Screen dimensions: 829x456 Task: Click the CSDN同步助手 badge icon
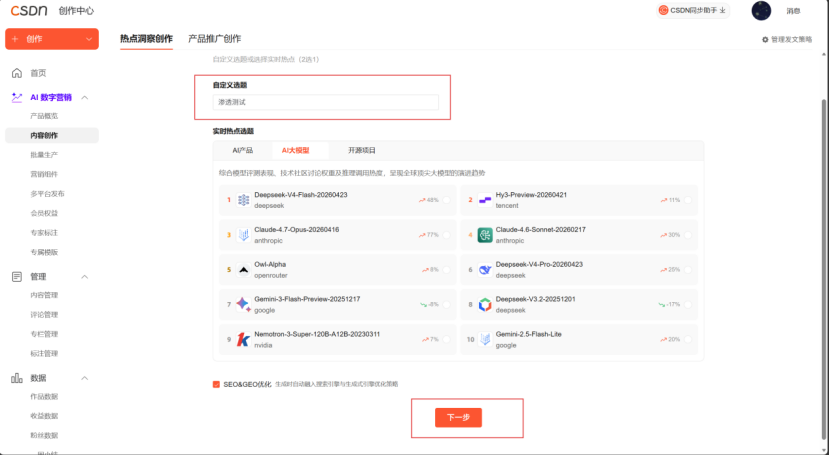point(663,11)
